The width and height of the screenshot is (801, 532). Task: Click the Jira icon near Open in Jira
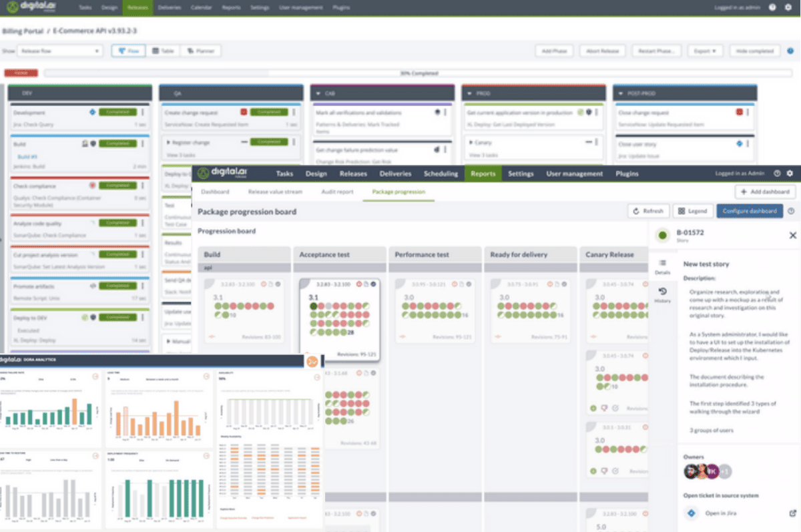click(691, 513)
